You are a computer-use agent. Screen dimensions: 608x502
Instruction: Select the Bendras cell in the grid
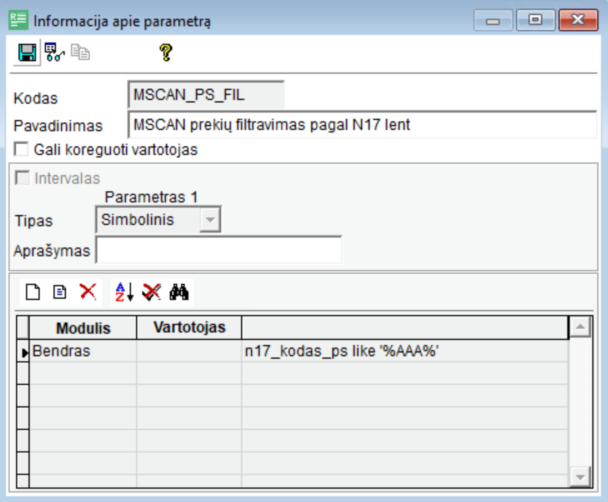click(x=82, y=351)
